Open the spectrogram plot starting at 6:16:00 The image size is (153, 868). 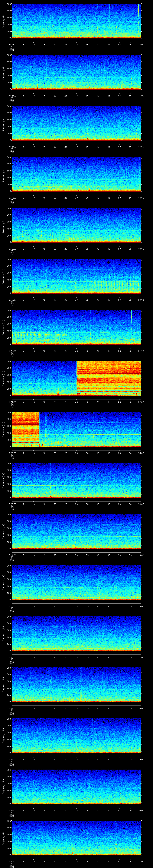76,123
